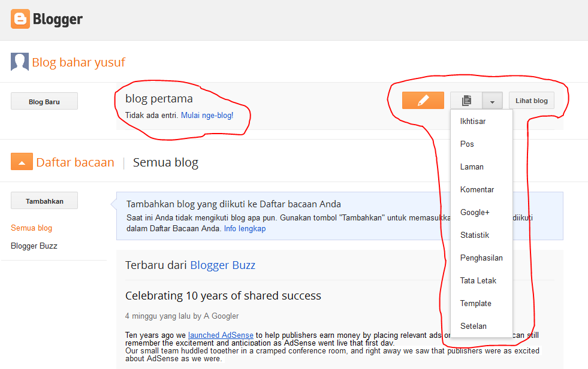Open post list with document icon button
Image resolution: width=588 pixels, height=369 pixels.
[466, 101]
